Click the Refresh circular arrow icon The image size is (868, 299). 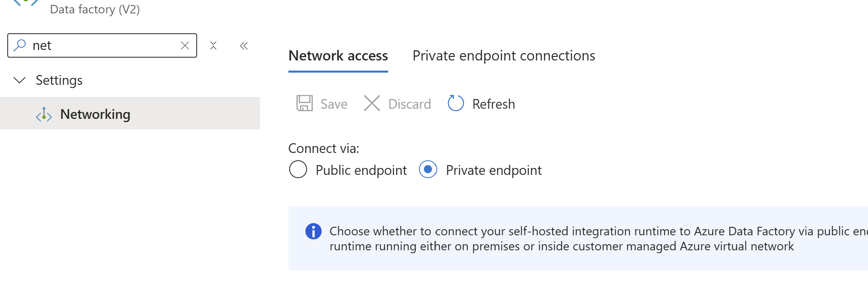[x=455, y=103]
